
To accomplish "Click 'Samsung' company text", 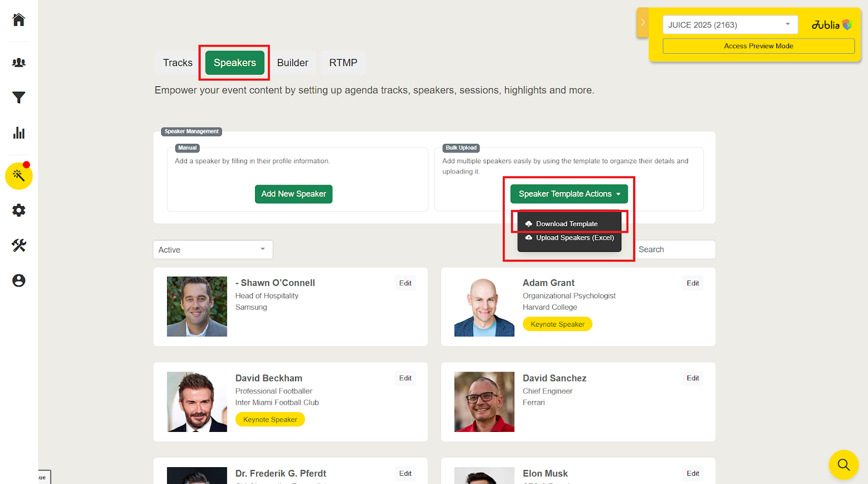I will point(251,307).
